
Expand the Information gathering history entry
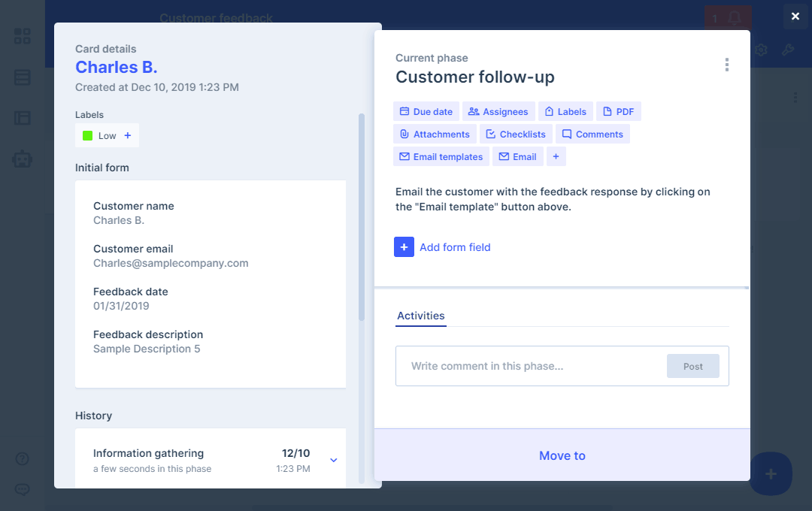pos(334,460)
